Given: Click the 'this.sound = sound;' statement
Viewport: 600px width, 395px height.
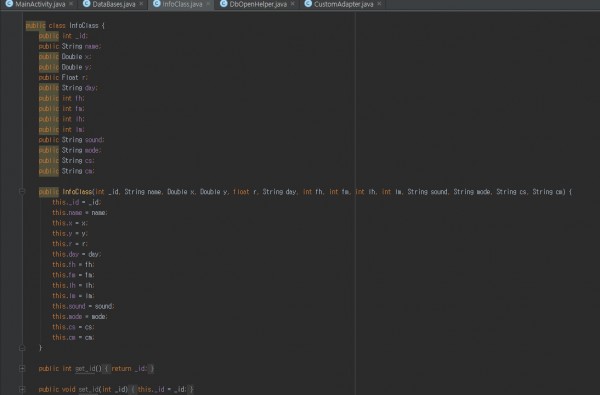Looking at the screenshot, I should (83, 306).
